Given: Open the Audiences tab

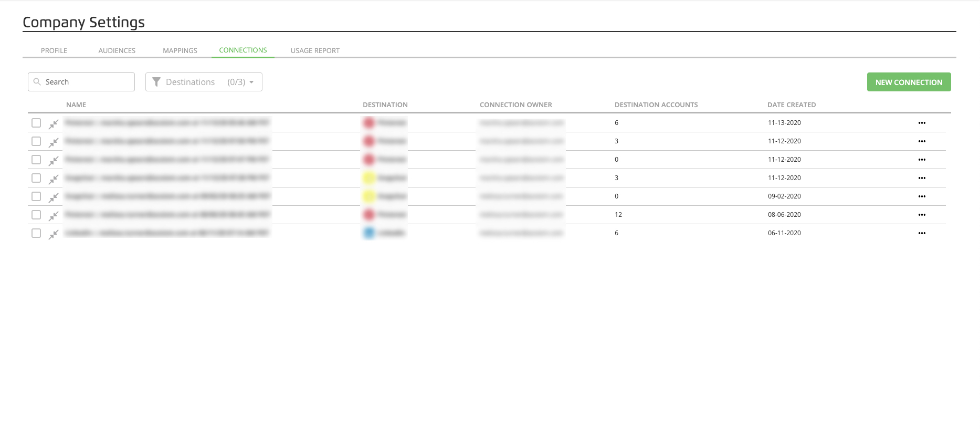Looking at the screenshot, I should coord(117,50).
